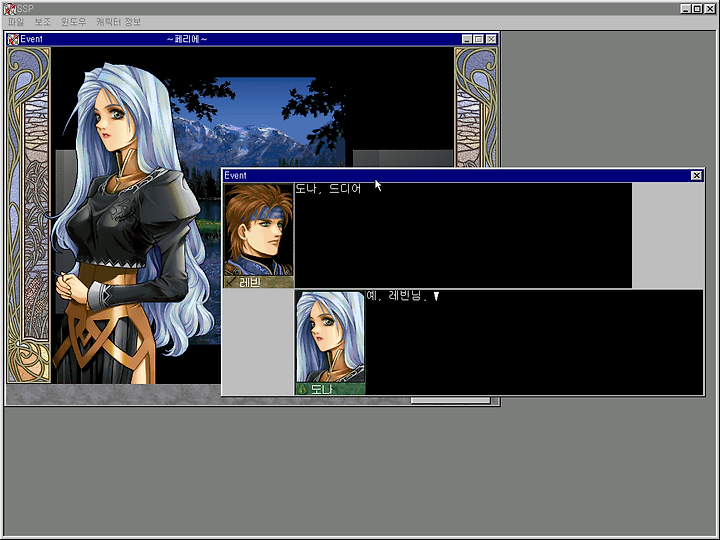Click the ~페리에~ window title text

point(187,39)
